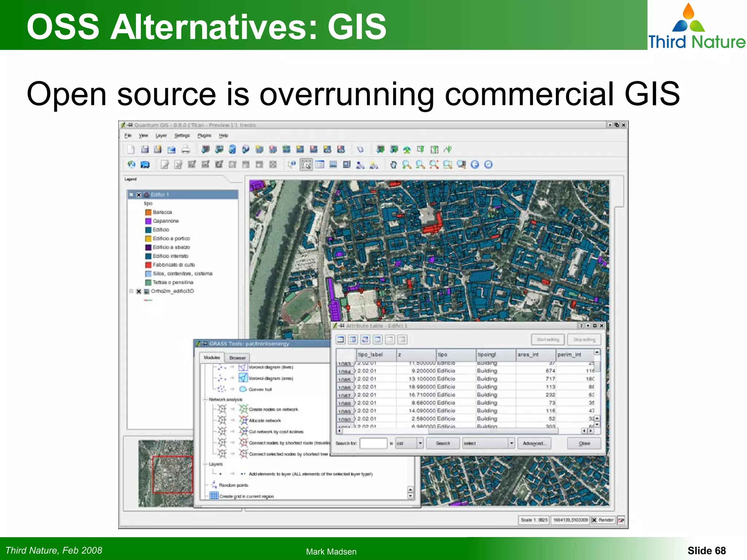Screen dimensions: 747x560
Task: Toggle the active Select Features tool
Action: (x=306, y=164)
